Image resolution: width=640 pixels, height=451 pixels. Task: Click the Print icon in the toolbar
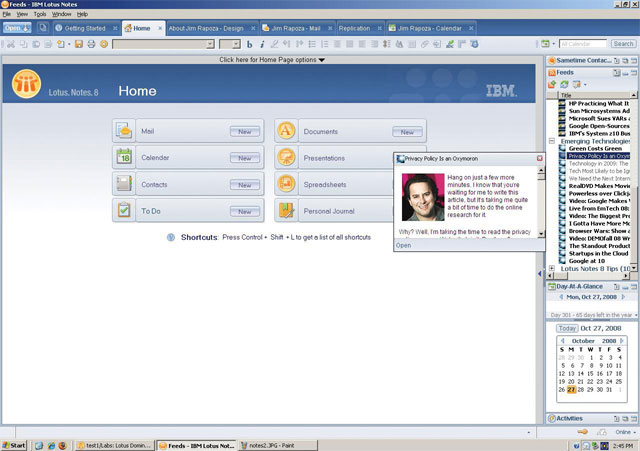tap(91, 44)
